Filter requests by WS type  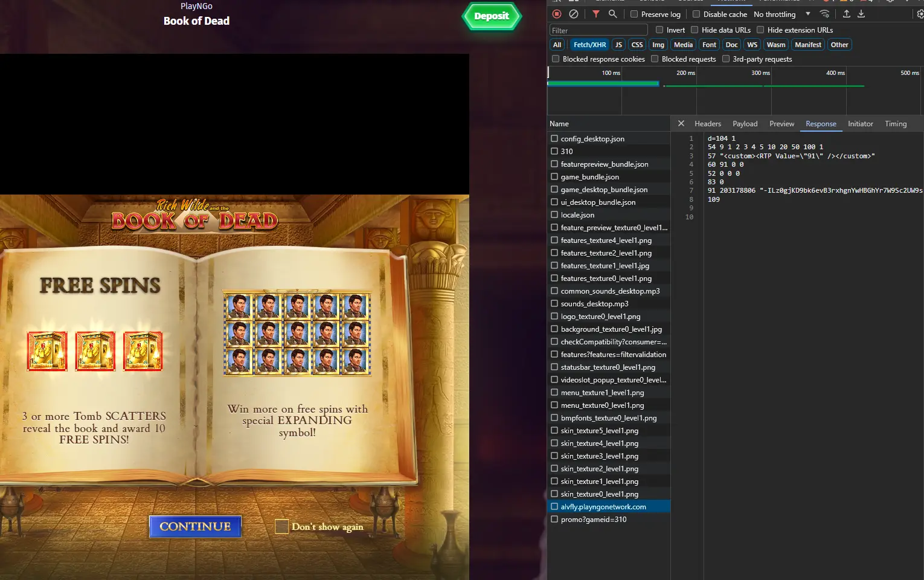pos(752,45)
